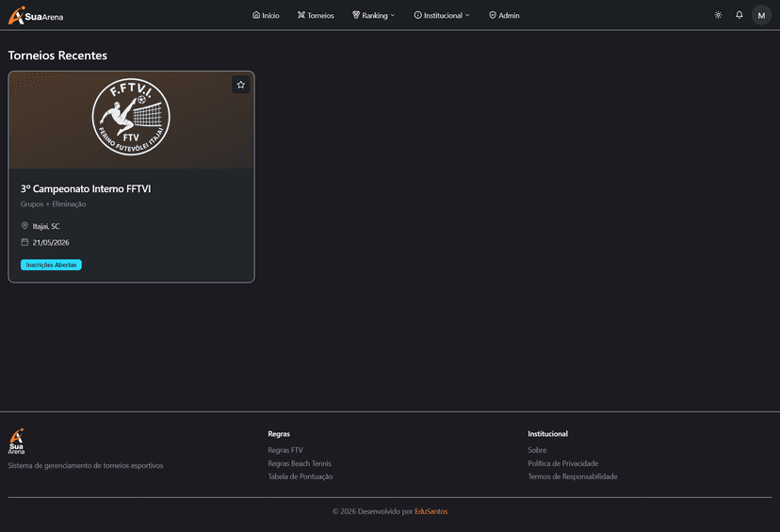The image size is (780, 532).
Task: Click the footer Institucional heading
Action: click(547, 433)
